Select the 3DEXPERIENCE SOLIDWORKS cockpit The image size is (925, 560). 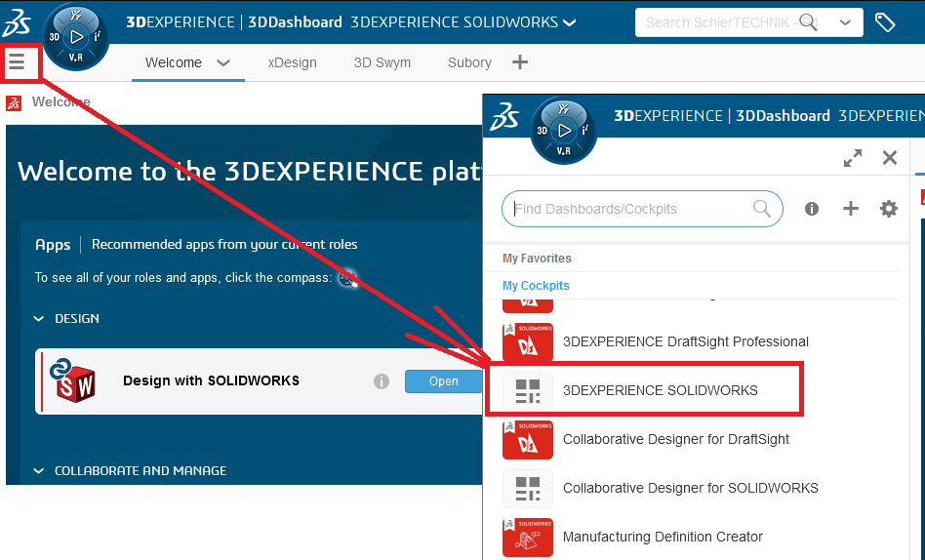pos(661,390)
